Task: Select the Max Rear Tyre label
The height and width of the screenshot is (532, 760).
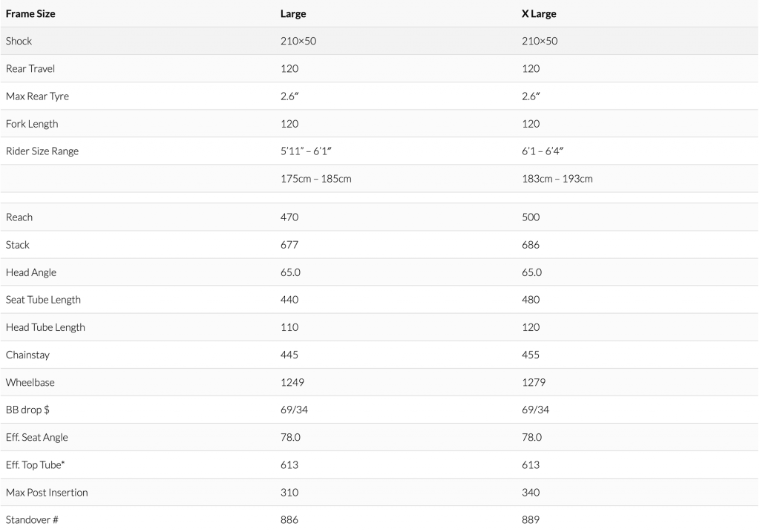Action: tap(37, 96)
